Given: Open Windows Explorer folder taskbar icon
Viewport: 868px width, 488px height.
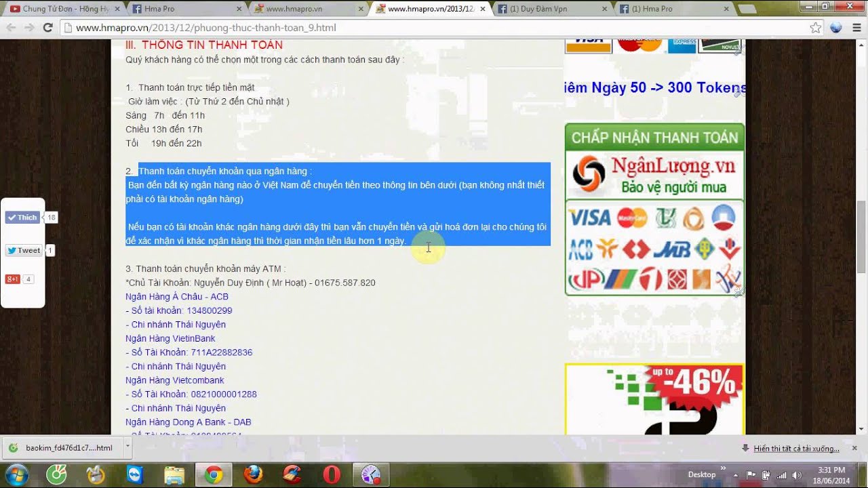Looking at the screenshot, I should point(174,474).
